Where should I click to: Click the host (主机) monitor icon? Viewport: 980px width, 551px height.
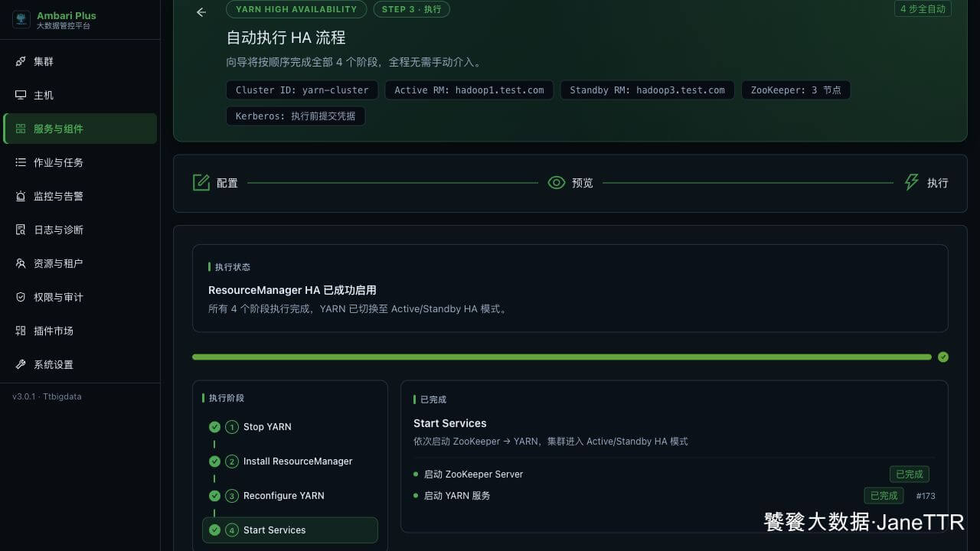click(x=21, y=95)
